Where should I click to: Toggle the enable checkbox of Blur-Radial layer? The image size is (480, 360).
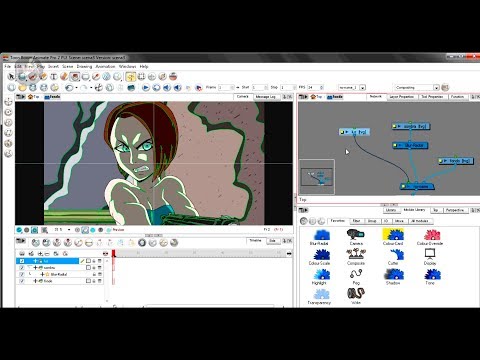coord(22,274)
